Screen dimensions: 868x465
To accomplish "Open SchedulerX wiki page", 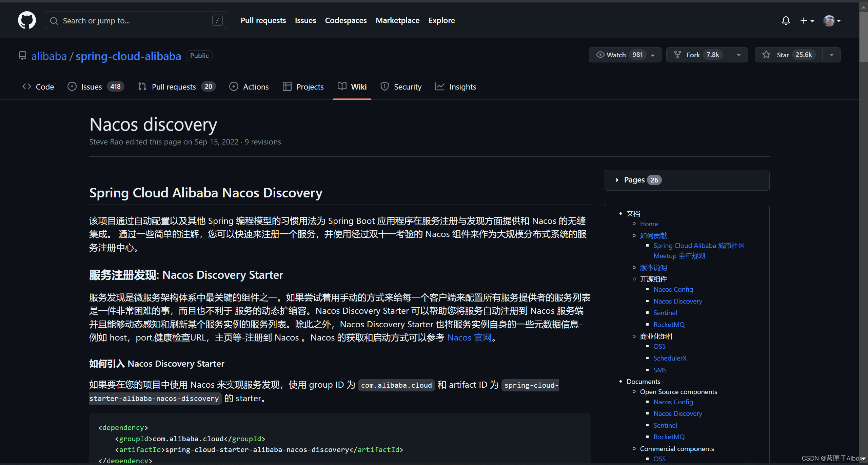I will pos(670,358).
